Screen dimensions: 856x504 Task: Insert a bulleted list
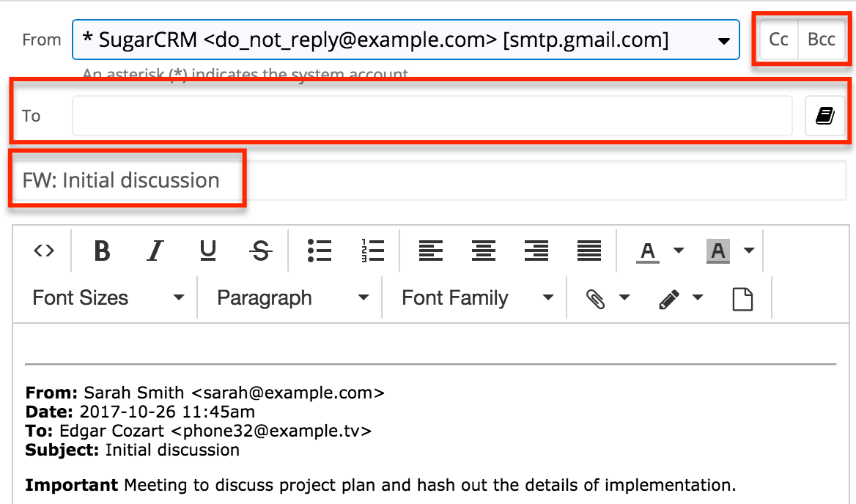320,251
